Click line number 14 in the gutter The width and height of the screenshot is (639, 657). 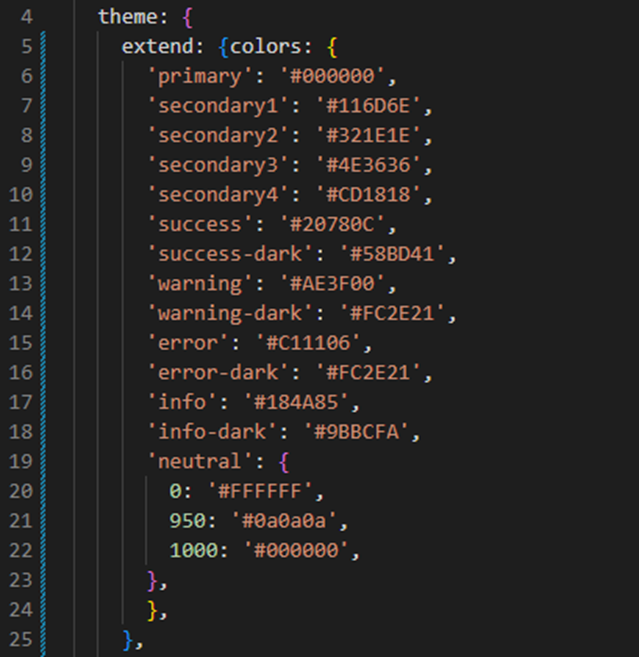click(x=21, y=313)
